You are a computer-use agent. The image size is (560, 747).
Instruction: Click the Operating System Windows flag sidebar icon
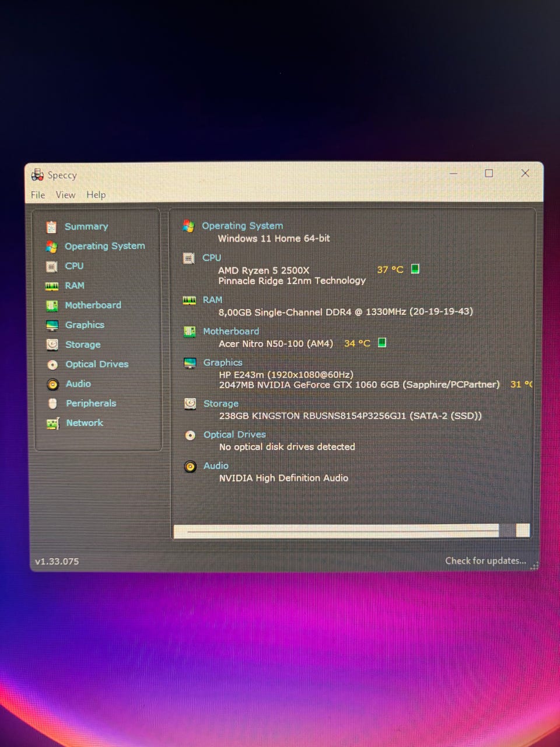(52, 247)
